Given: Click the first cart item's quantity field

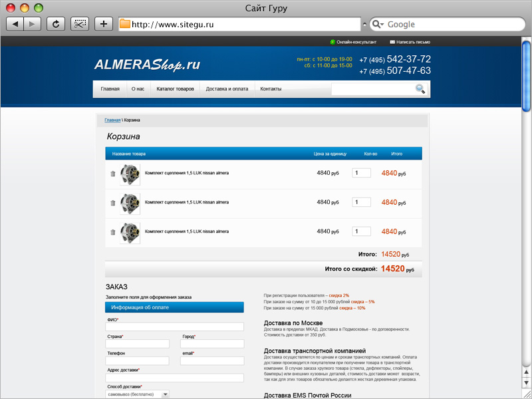Looking at the screenshot, I should tap(361, 173).
